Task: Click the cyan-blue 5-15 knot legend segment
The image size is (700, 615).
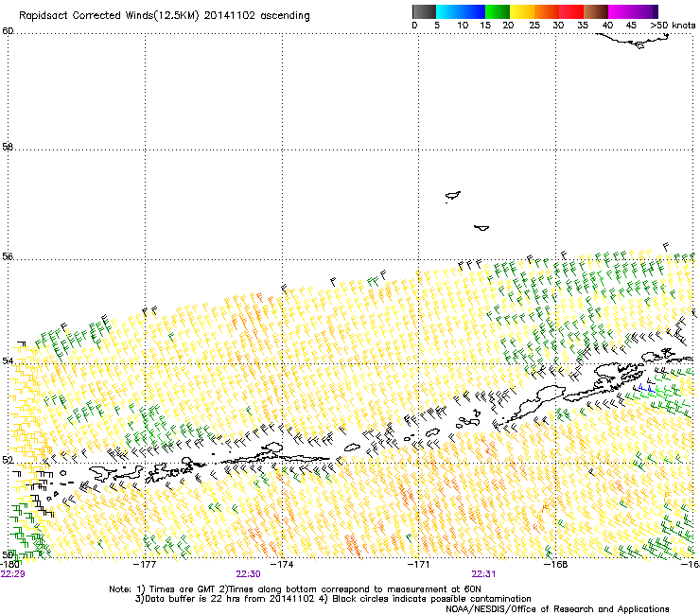Action: (461, 11)
